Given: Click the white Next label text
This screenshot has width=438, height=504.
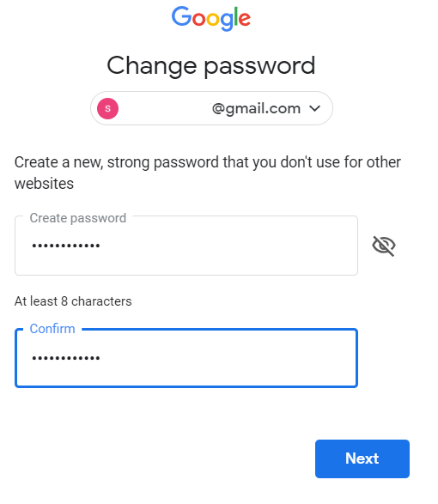Looking at the screenshot, I should [x=362, y=458].
